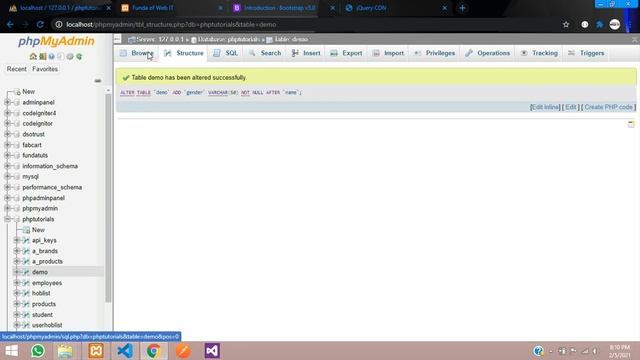Click the options icon on the right below the query box
This screenshot has width=640, height=360.
click(631, 123)
